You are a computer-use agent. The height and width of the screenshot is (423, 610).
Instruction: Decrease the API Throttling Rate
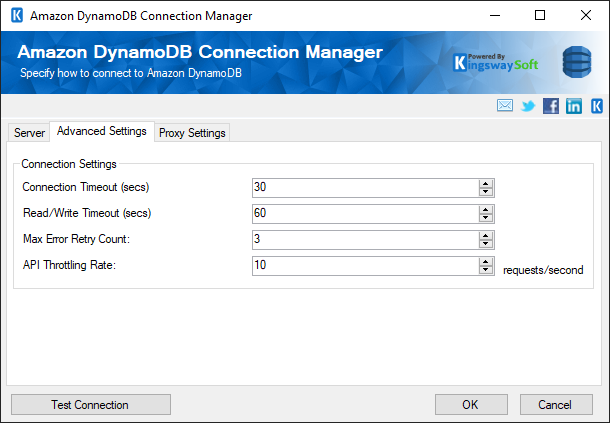[x=486, y=270]
